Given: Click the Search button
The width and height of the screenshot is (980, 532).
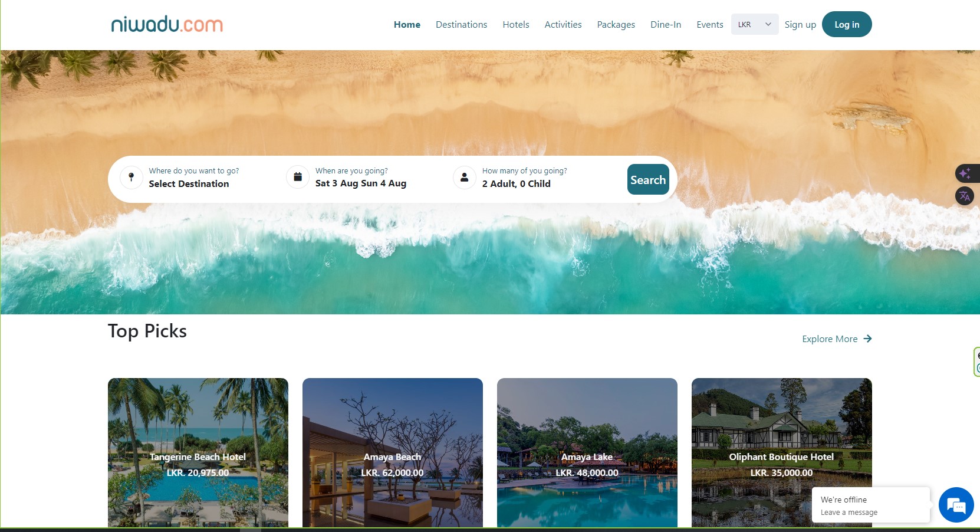Looking at the screenshot, I should pyautogui.click(x=648, y=179).
